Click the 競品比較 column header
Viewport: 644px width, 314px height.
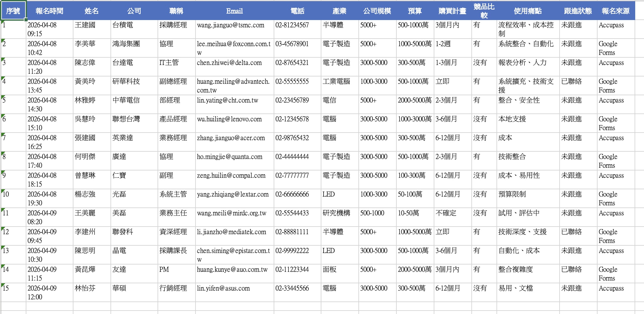pyautogui.click(x=484, y=11)
